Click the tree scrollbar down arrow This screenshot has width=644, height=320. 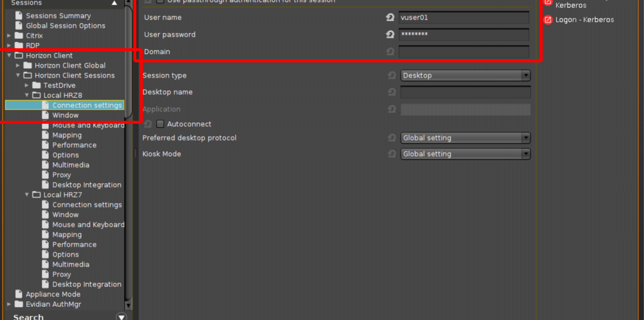pyautogui.click(x=128, y=306)
